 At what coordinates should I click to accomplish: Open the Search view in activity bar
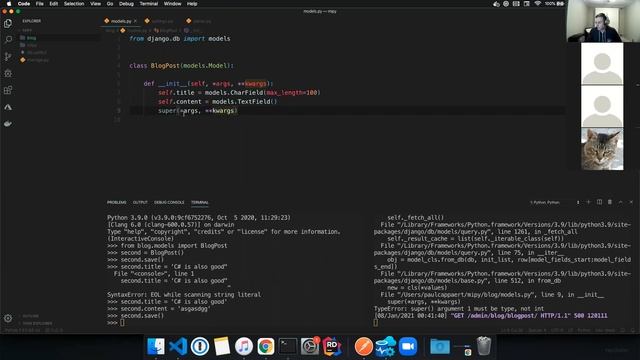coord(8,40)
